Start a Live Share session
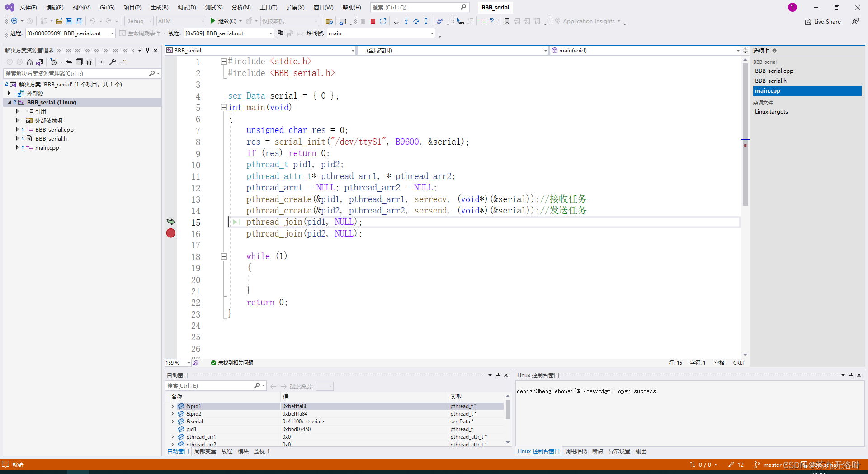This screenshot has width=868, height=474. tap(823, 21)
